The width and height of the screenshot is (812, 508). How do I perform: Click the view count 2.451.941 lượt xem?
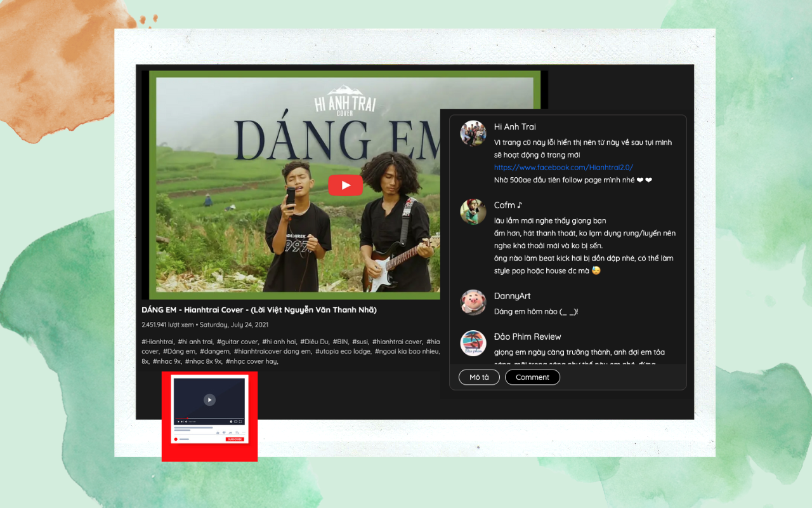(x=167, y=324)
